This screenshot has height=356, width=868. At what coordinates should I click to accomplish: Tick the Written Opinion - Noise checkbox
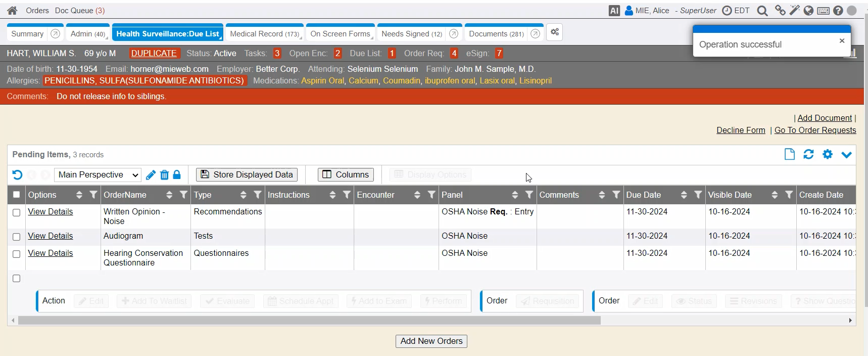[17, 212]
